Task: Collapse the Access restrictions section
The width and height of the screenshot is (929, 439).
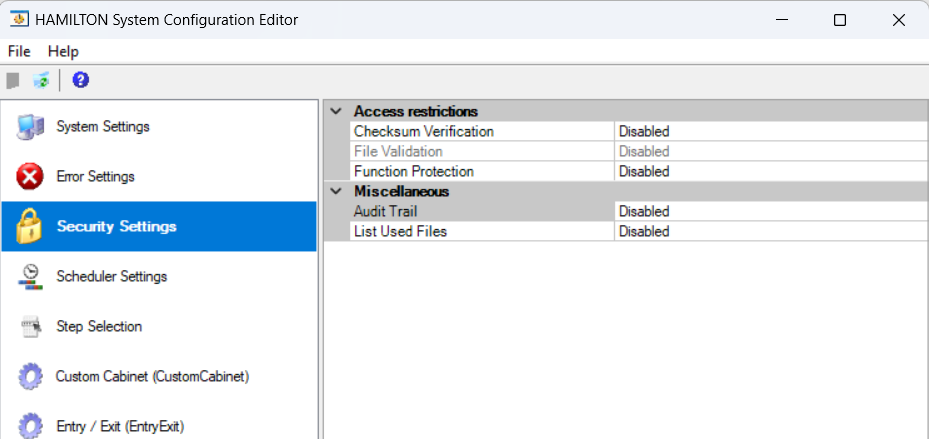Action: [x=335, y=111]
